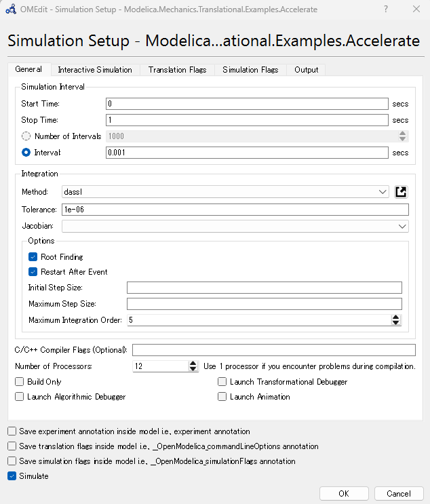This screenshot has width=430, height=504.
Task: Enable the Build Only checkbox
Action: (x=19, y=381)
